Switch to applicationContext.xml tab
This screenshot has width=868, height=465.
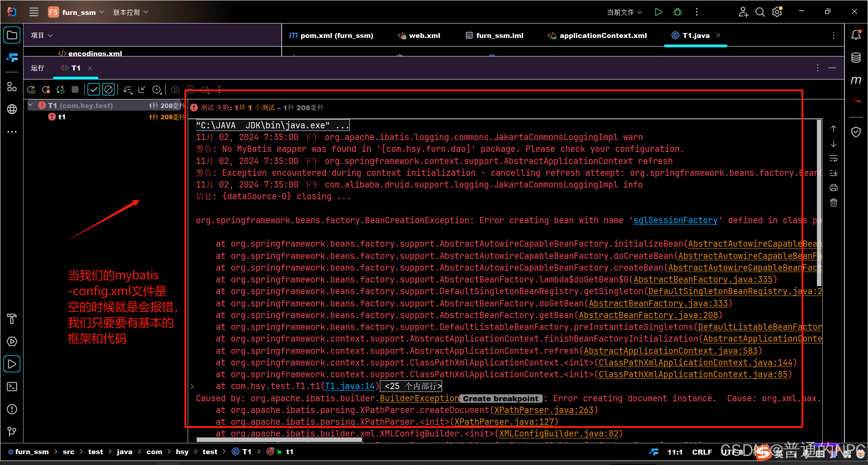[597, 35]
